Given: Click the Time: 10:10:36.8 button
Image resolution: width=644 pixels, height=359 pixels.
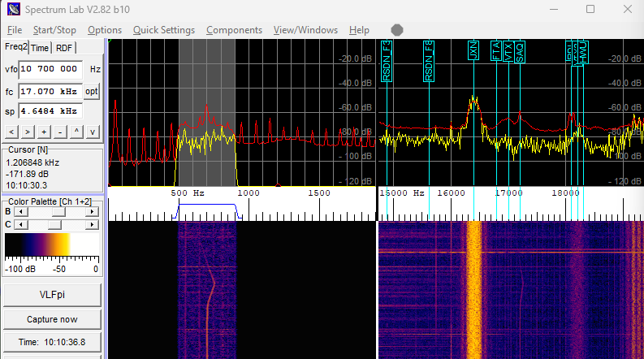Looking at the screenshot, I should pos(52,342).
